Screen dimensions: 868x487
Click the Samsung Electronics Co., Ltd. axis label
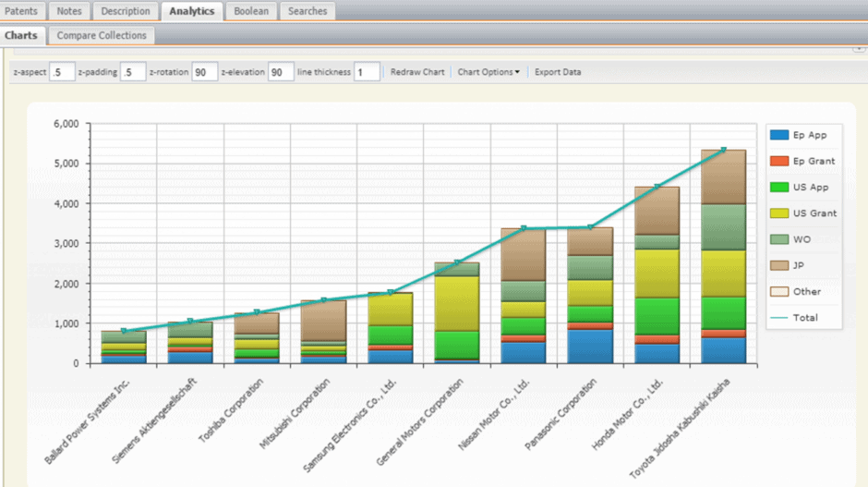point(350,425)
